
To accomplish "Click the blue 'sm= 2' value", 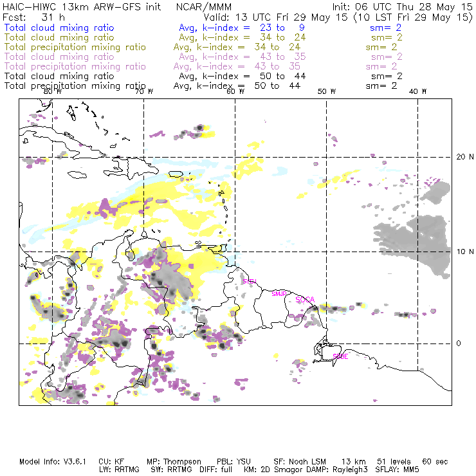I will (385, 28).
